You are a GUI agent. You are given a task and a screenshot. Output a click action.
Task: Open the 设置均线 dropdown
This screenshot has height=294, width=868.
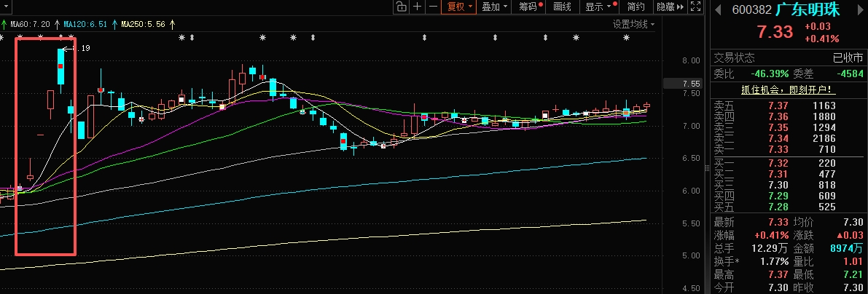[x=633, y=24]
